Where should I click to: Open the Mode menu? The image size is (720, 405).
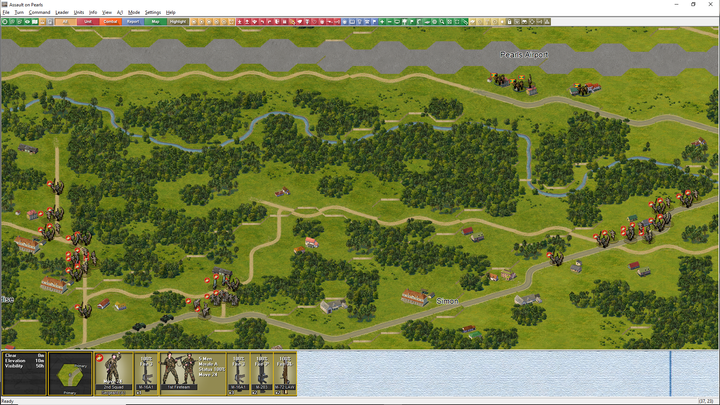pos(134,12)
